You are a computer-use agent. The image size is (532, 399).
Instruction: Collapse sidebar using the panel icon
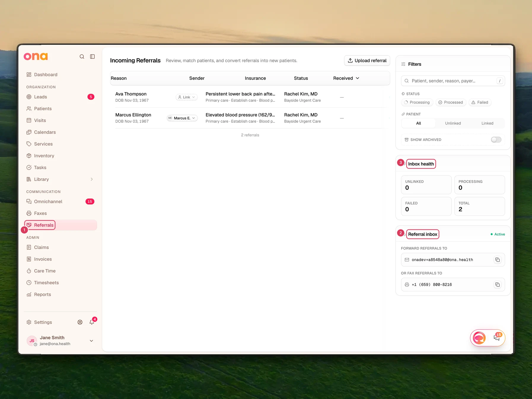[93, 57]
